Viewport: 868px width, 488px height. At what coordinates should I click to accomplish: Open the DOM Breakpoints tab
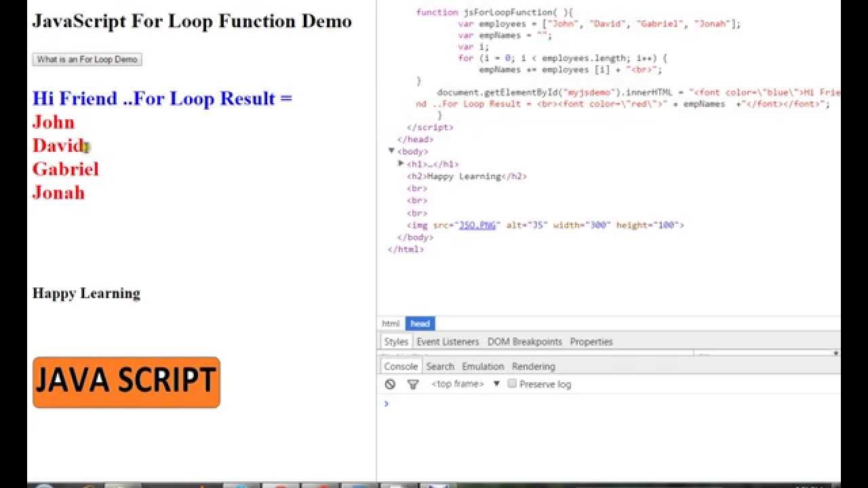(525, 342)
